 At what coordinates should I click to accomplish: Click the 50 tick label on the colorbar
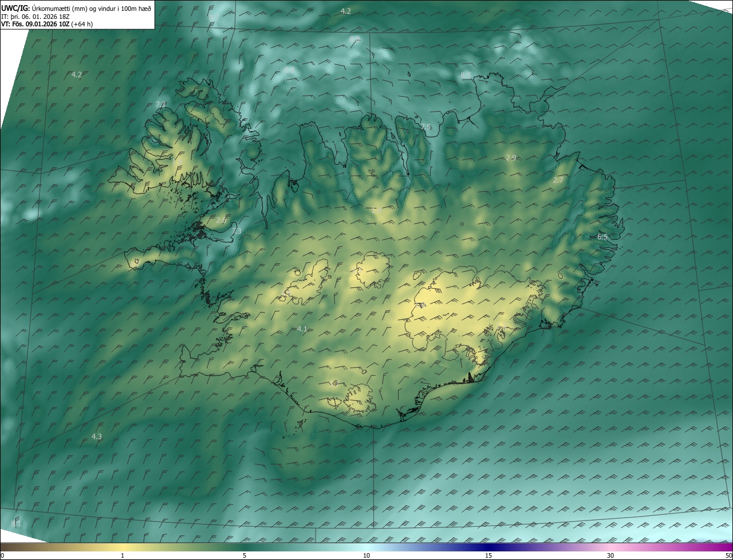[x=728, y=556]
